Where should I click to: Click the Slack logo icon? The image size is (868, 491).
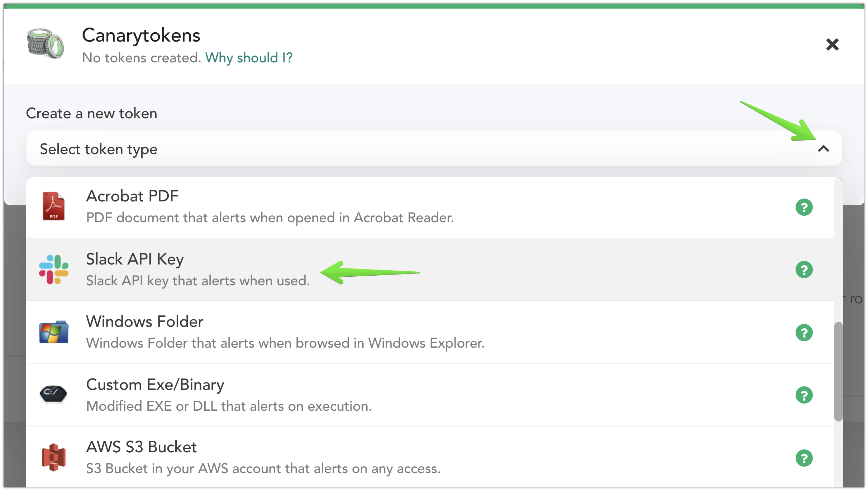(53, 270)
